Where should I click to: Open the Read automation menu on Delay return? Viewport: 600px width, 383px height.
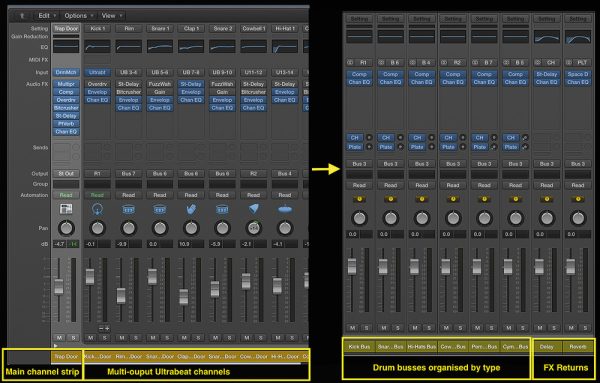pyautogui.click(x=547, y=185)
